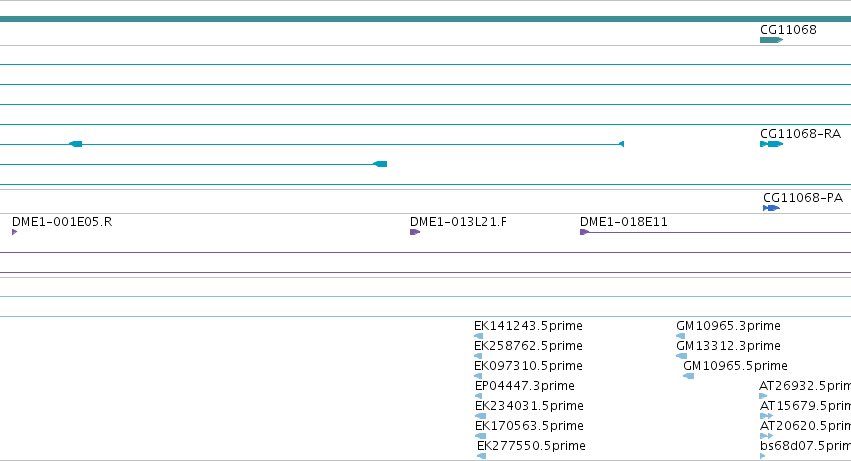Select the EK141243.5prime EST label
Screen dimensions: 851x461
click(x=528, y=326)
